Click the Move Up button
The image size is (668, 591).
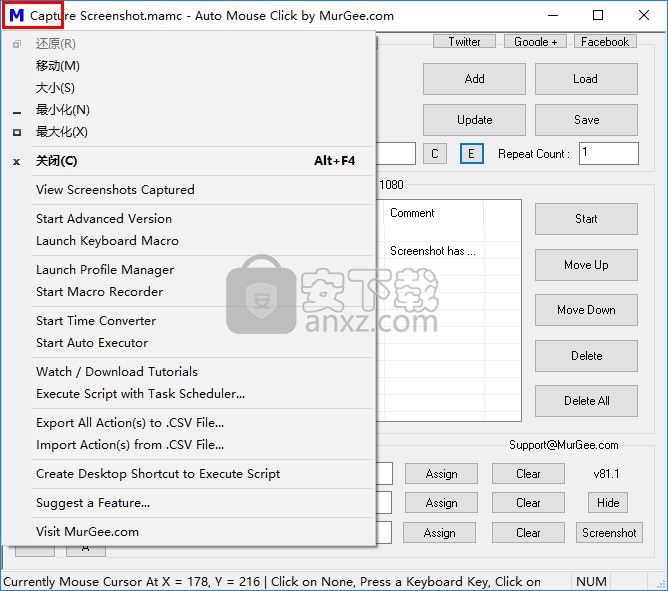586,265
